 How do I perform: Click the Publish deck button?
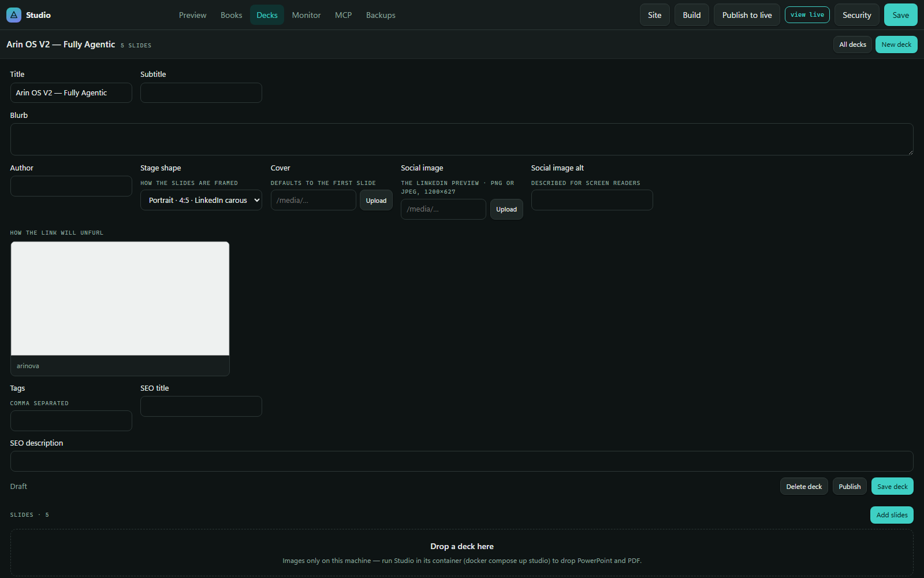pyautogui.click(x=850, y=487)
